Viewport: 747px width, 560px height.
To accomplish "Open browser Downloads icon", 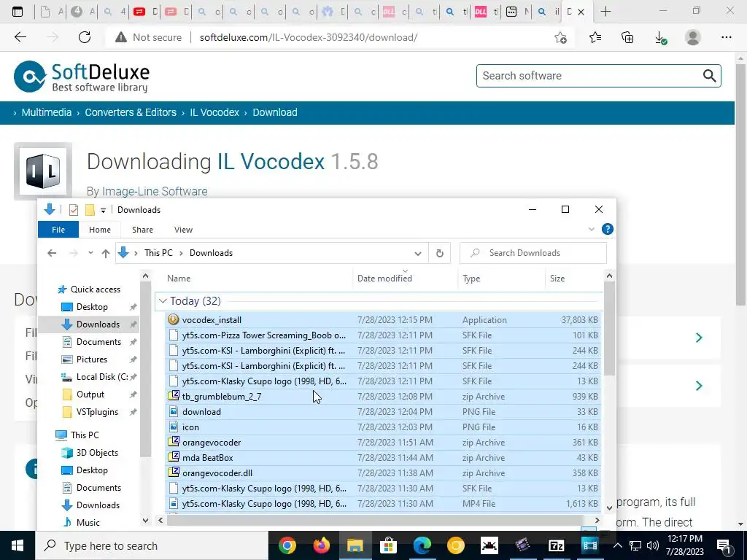I will click(660, 38).
